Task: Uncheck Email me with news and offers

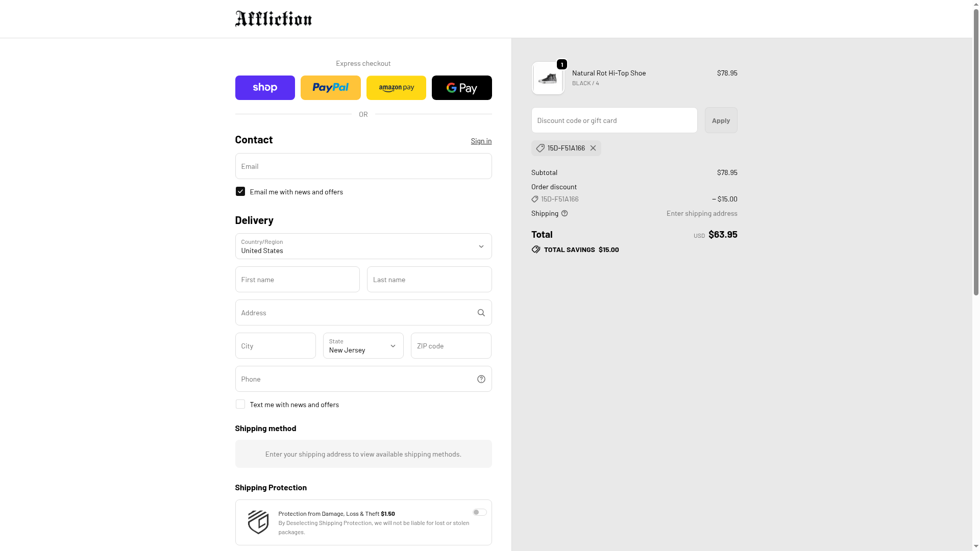Action: point(240,191)
